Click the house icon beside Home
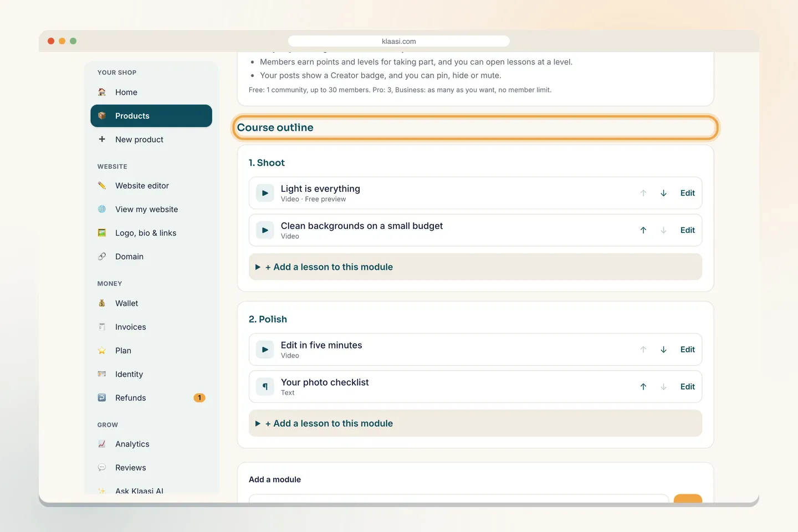Viewport: 798px width, 532px height. [x=102, y=92]
